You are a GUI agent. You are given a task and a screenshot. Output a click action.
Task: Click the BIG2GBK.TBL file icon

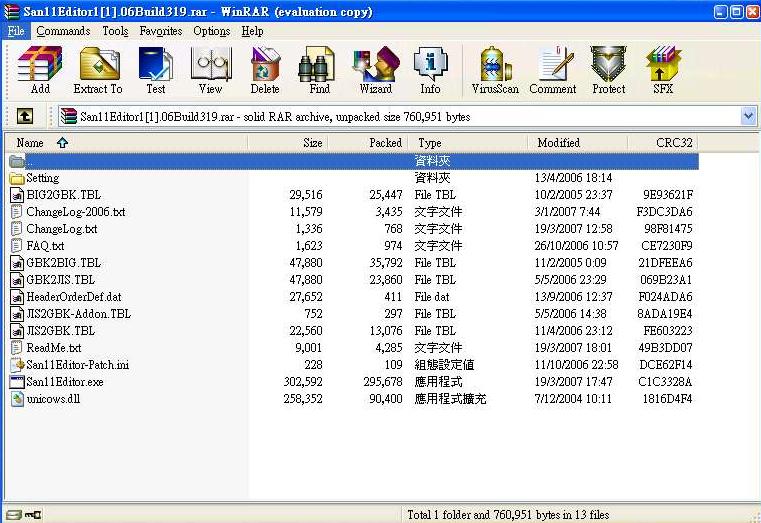(17, 195)
